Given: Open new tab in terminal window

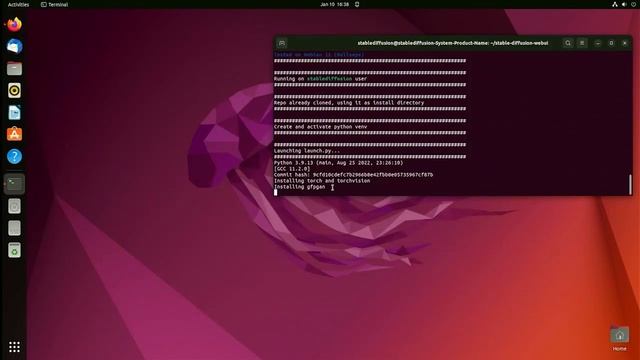Looking at the screenshot, I should pos(282,43).
